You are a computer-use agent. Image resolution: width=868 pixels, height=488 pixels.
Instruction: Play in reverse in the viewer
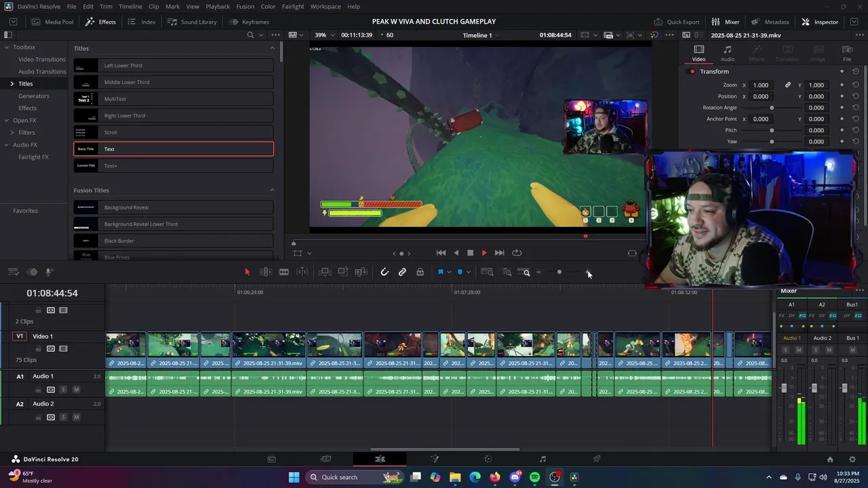click(x=456, y=253)
